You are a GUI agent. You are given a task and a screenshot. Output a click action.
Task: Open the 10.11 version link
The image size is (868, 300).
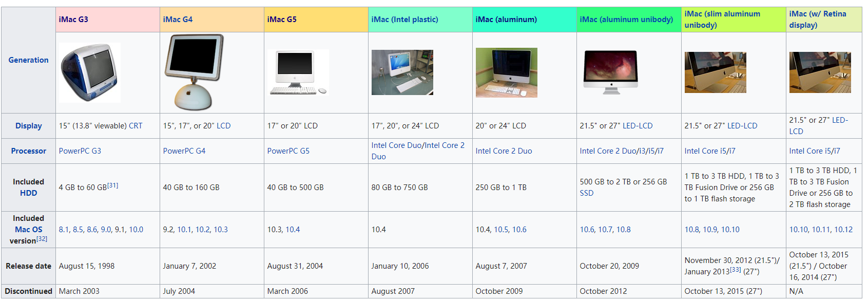821,230
